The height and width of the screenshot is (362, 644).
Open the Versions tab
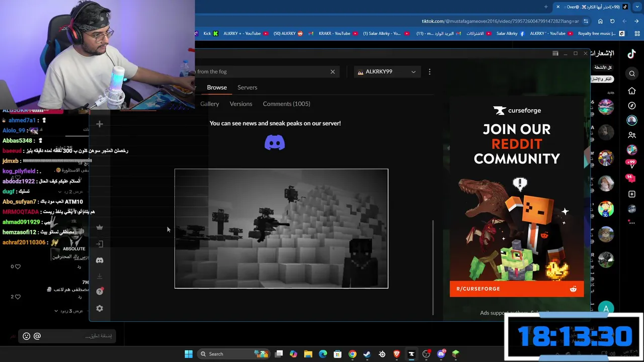point(241,104)
